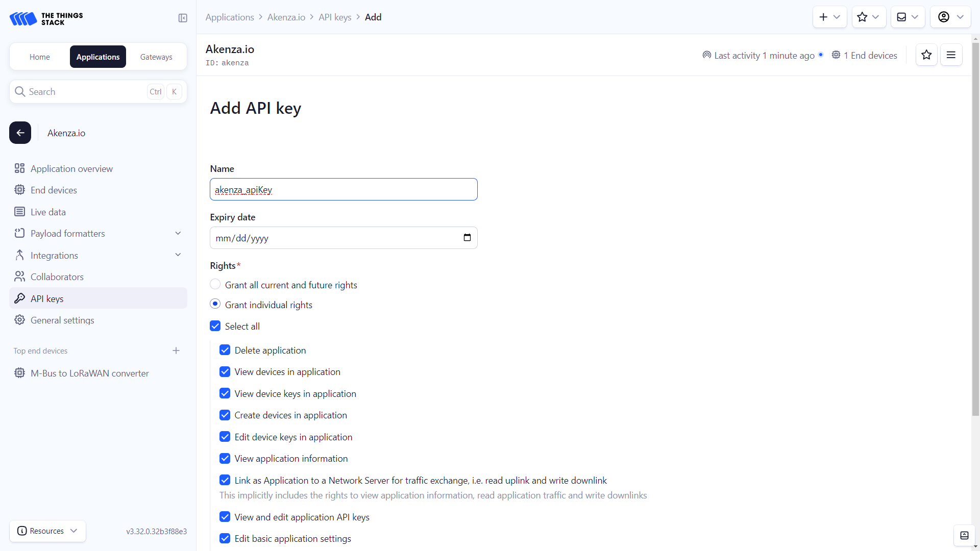This screenshot has width=980, height=551.
Task: Expand the Integrations submenu
Action: pyautogui.click(x=178, y=255)
